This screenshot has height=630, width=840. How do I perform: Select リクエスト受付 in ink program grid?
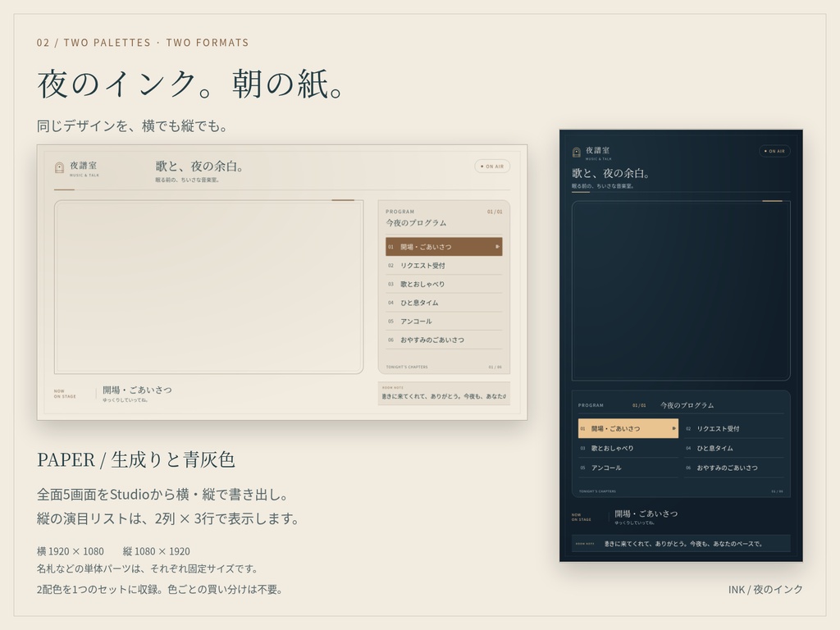(x=733, y=428)
